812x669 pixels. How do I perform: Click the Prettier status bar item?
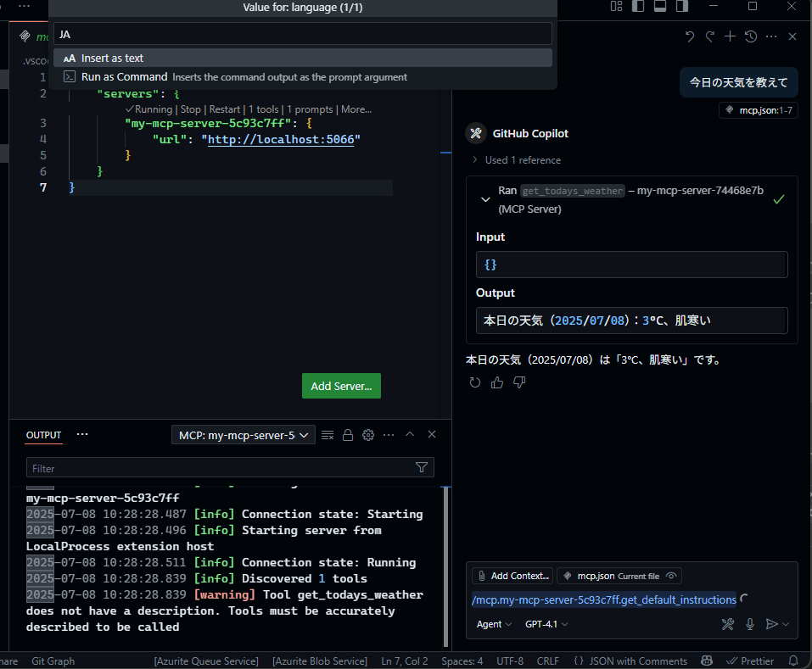tap(750, 661)
